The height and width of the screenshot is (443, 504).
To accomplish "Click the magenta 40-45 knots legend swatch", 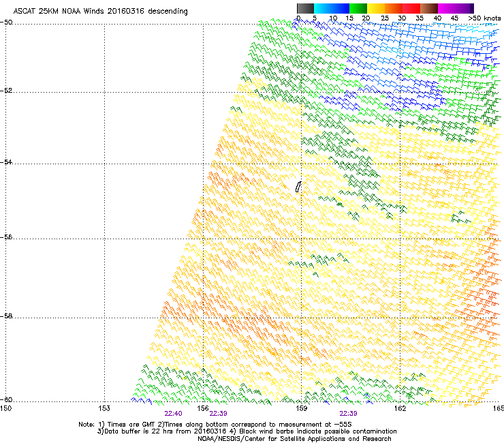I will click(x=447, y=8).
